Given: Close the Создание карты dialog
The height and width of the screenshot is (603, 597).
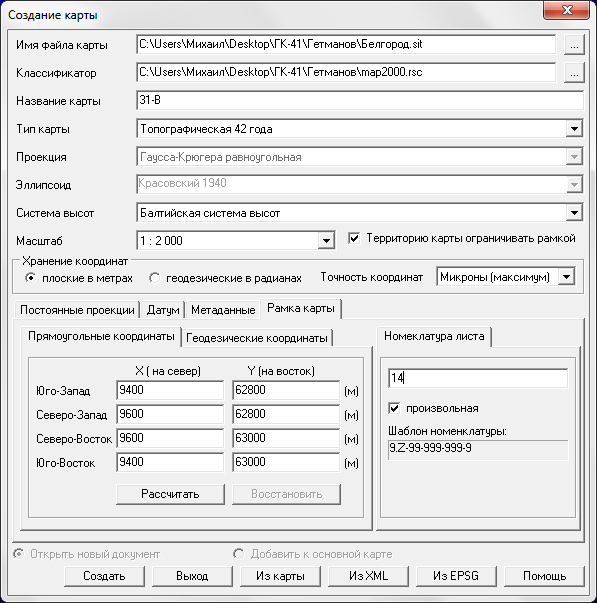Looking at the screenshot, I should coord(566,10).
